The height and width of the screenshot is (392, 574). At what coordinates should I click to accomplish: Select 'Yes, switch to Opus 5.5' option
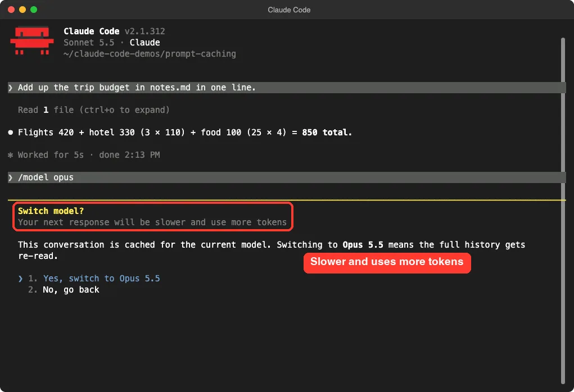[x=101, y=279]
